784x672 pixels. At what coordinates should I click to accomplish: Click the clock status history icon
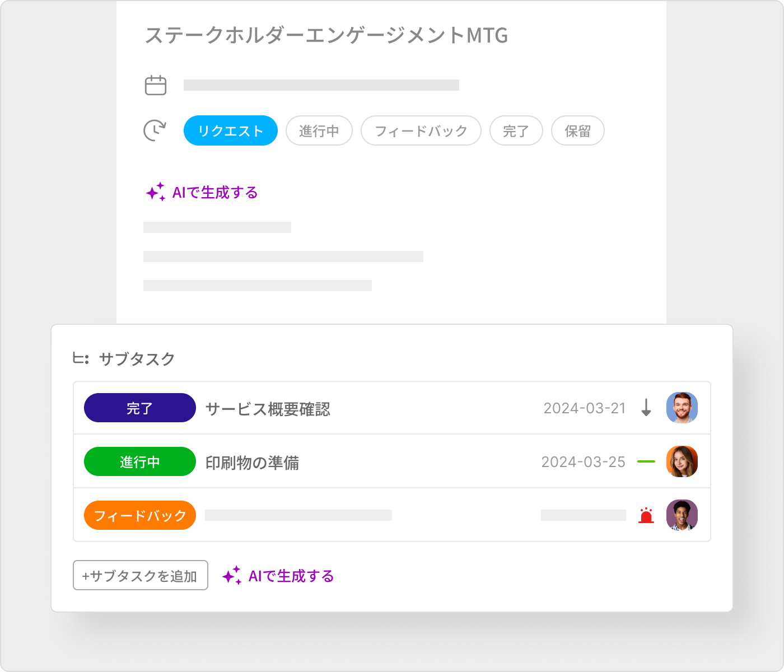[x=155, y=130]
